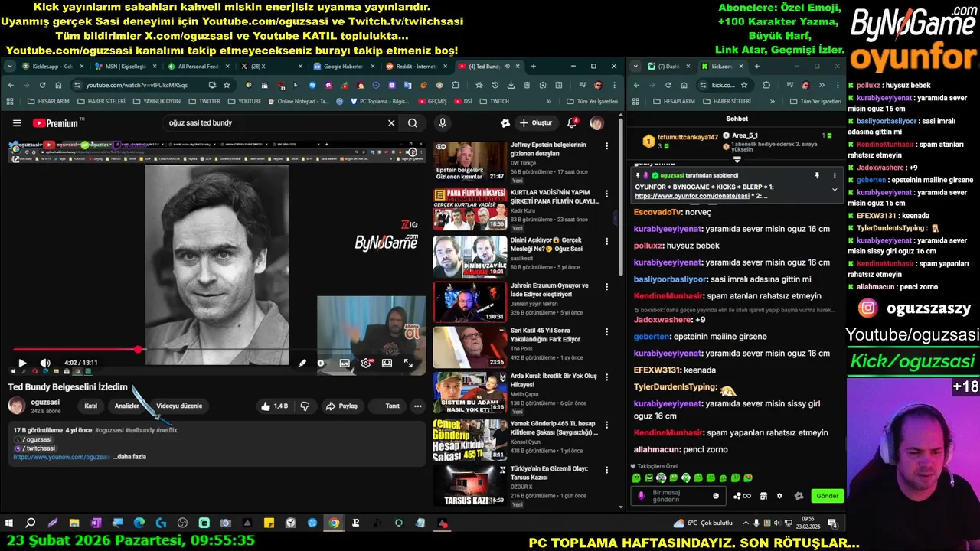Open the Videoyu düzenle button
This screenshot has width=980, height=551.
pos(179,406)
